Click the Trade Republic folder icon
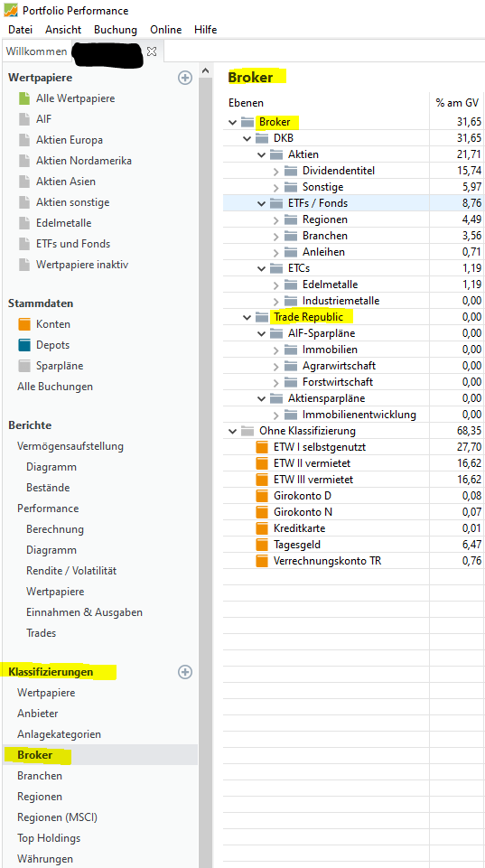The height and width of the screenshot is (868, 485). 261,317
